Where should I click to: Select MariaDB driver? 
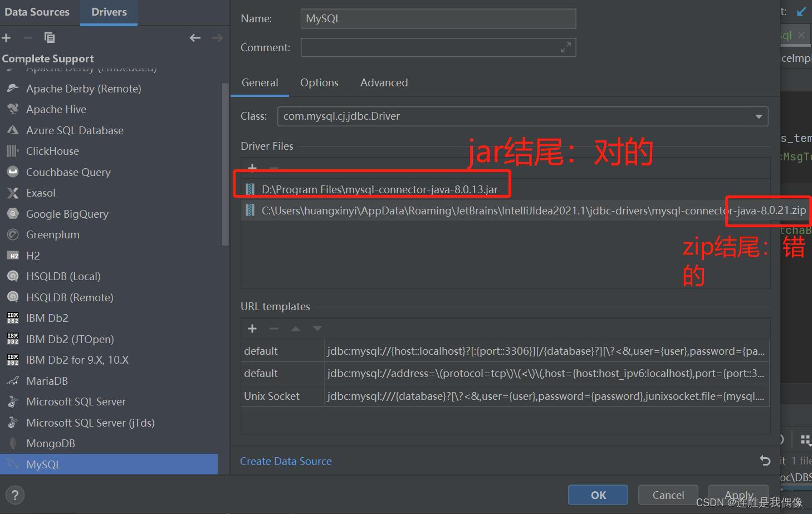[109, 381]
